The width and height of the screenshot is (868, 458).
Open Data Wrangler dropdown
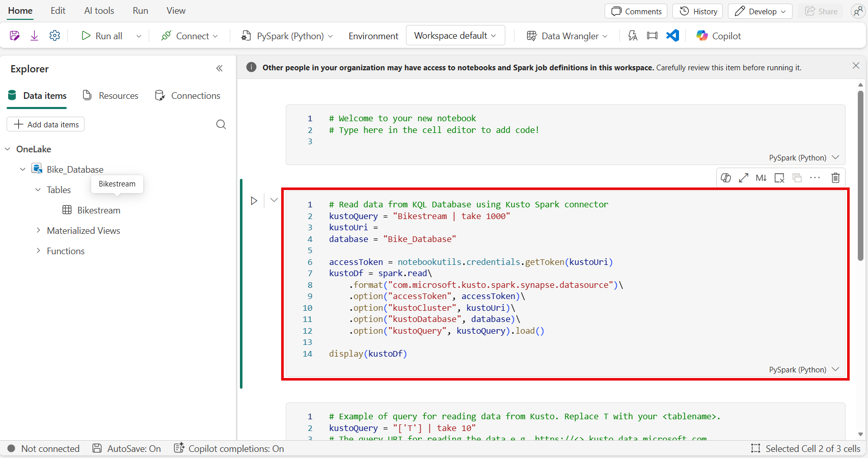tap(567, 36)
